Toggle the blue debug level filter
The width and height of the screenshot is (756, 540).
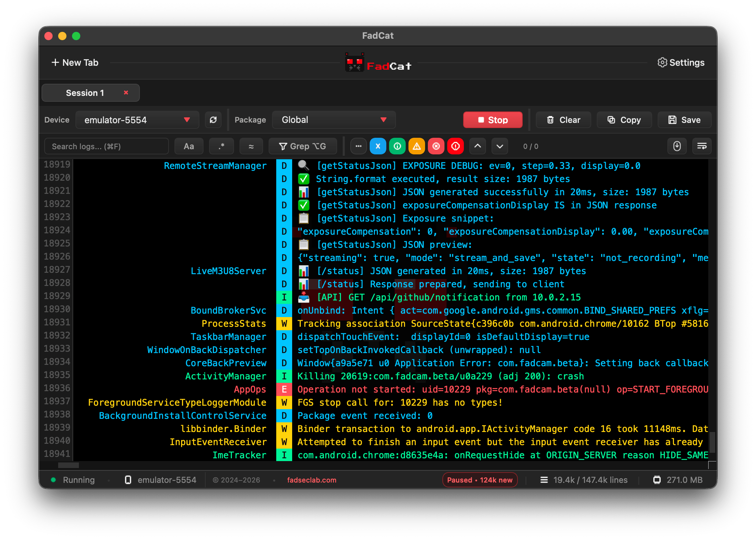pyautogui.click(x=378, y=146)
